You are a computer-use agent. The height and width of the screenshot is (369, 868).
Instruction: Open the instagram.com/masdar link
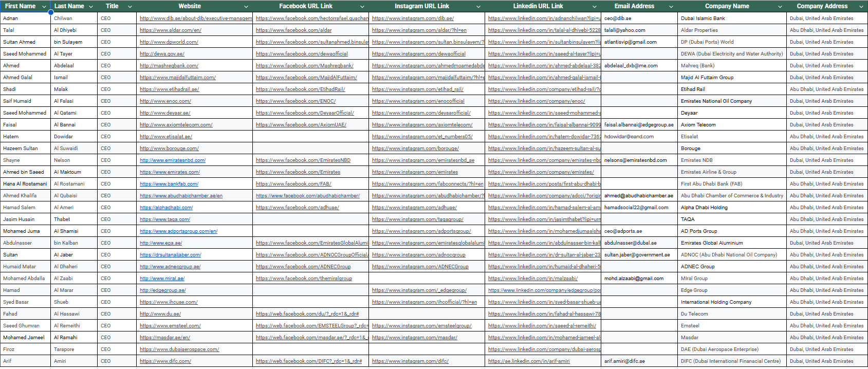pyautogui.click(x=415, y=338)
